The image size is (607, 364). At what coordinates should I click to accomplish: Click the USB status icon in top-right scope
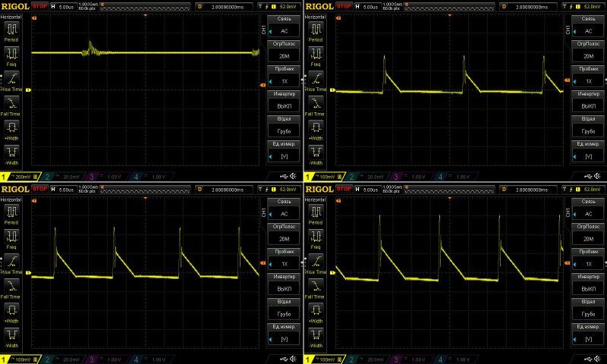pyautogui.click(x=581, y=177)
